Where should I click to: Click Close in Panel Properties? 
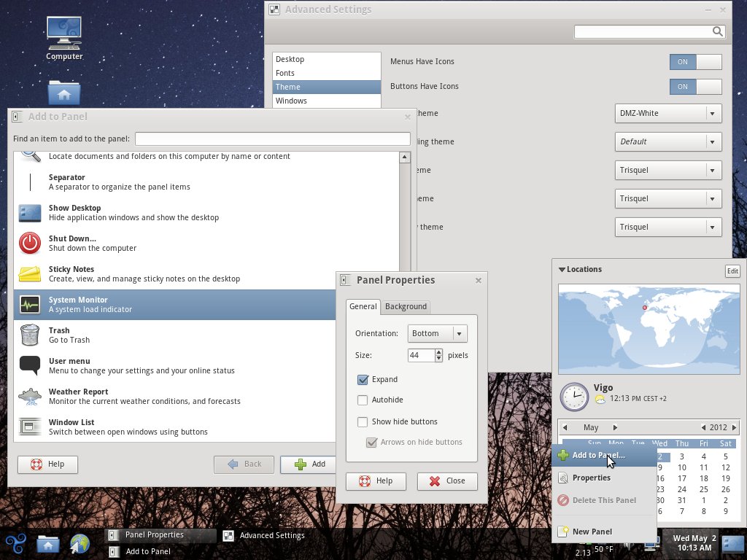pos(447,481)
